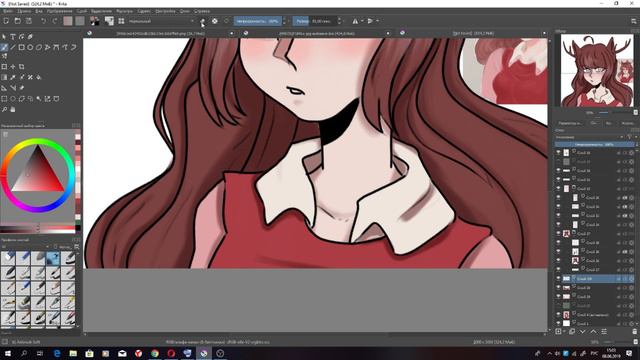Delete the layer with trash icon
This screenshot has width=640, height=360.
[634, 331]
